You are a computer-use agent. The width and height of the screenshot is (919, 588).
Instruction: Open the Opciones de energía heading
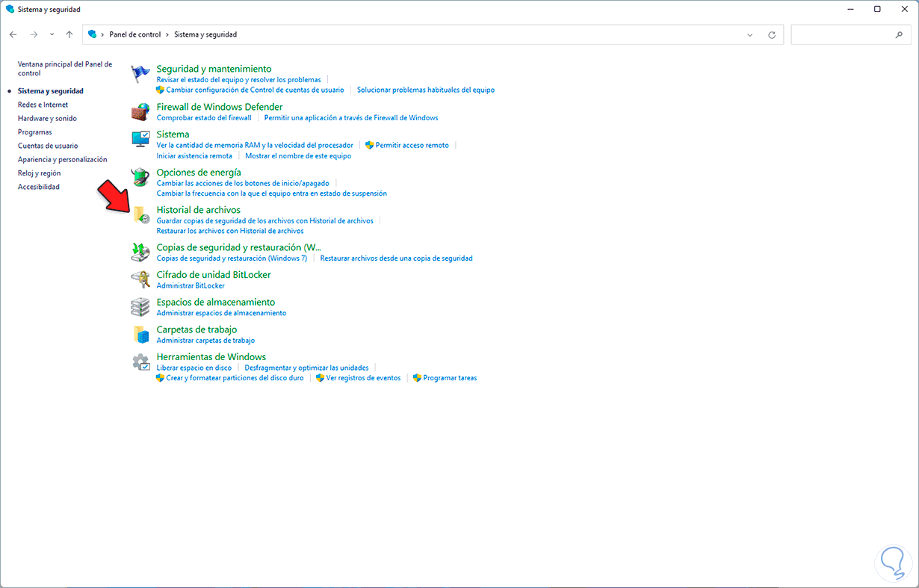click(x=199, y=173)
